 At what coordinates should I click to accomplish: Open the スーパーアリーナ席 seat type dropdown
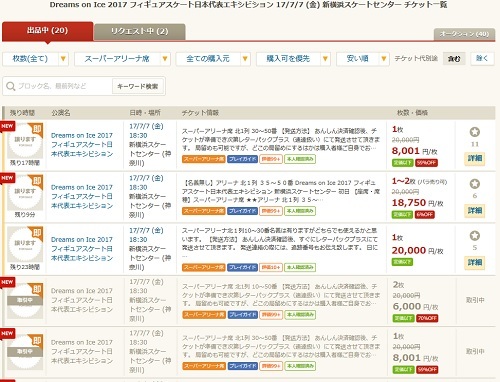(122, 59)
